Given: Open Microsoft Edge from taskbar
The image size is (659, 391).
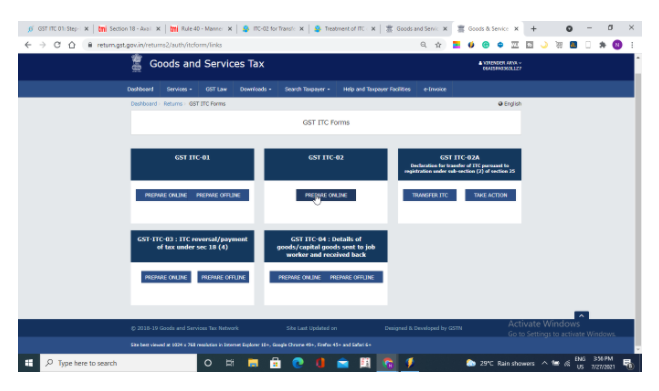Looking at the screenshot, I should click(x=298, y=363).
